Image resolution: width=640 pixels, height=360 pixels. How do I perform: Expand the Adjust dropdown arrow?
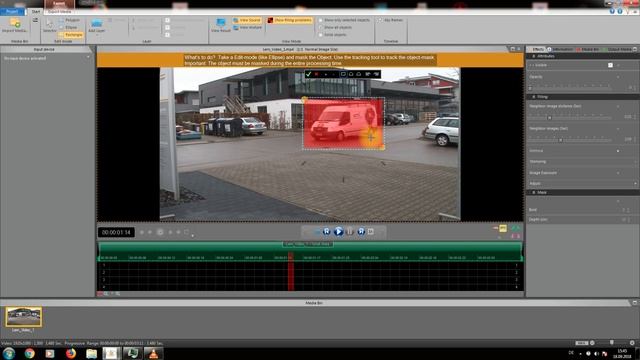(635, 184)
